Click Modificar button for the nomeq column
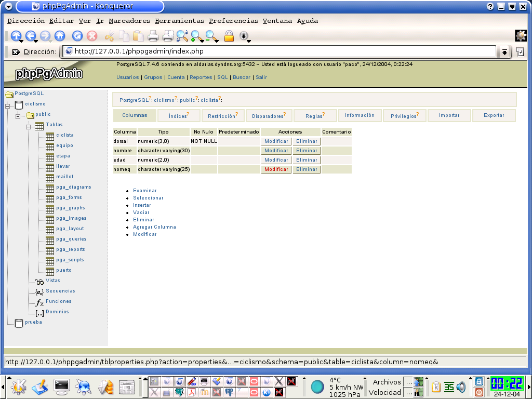The width and height of the screenshot is (532, 399). (276, 169)
